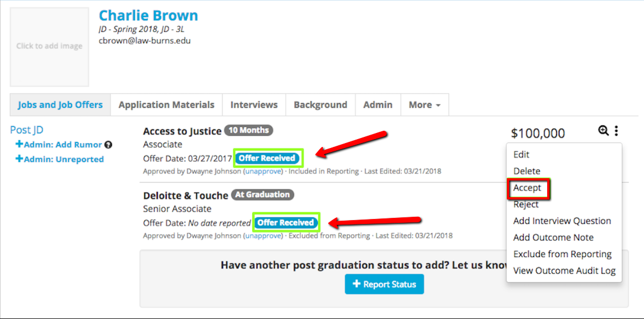644x319 pixels.
Task: Select Exclude from Reporting menu entry
Action: coord(562,254)
